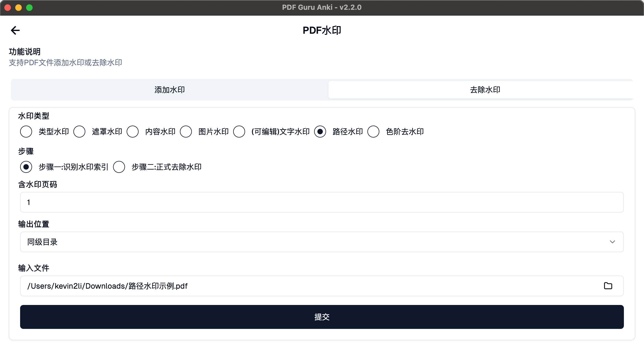Select the 色阶去水印 radio option

click(373, 132)
